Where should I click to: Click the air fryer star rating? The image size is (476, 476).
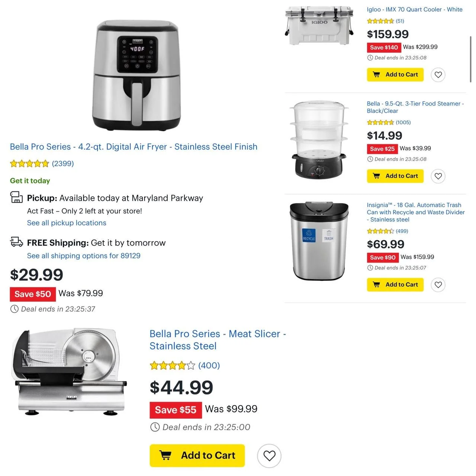coord(29,164)
